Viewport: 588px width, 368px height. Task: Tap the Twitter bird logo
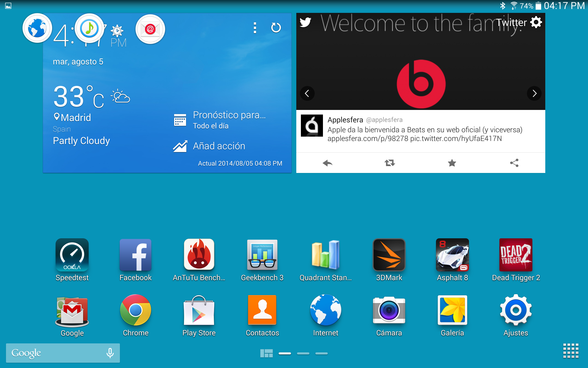[x=305, y=22]
